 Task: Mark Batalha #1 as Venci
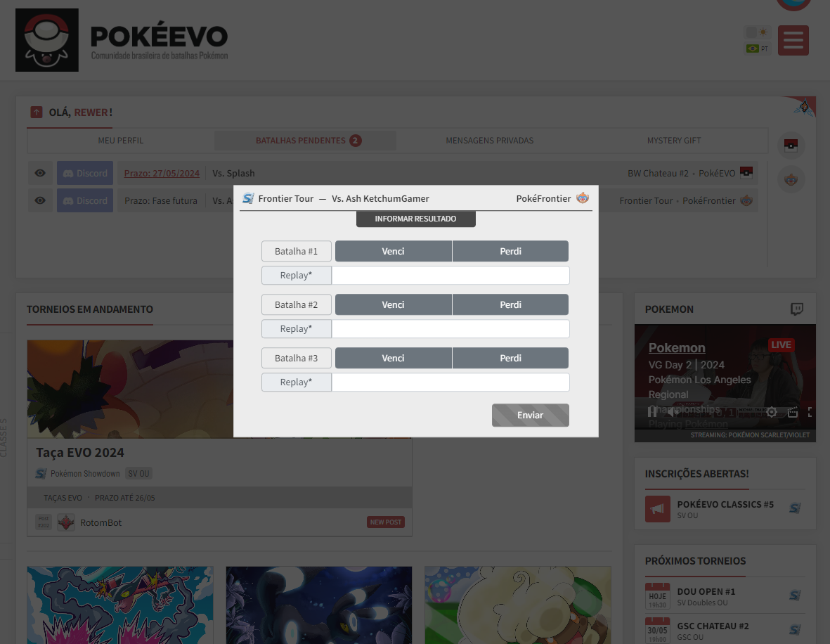point(394,252)
